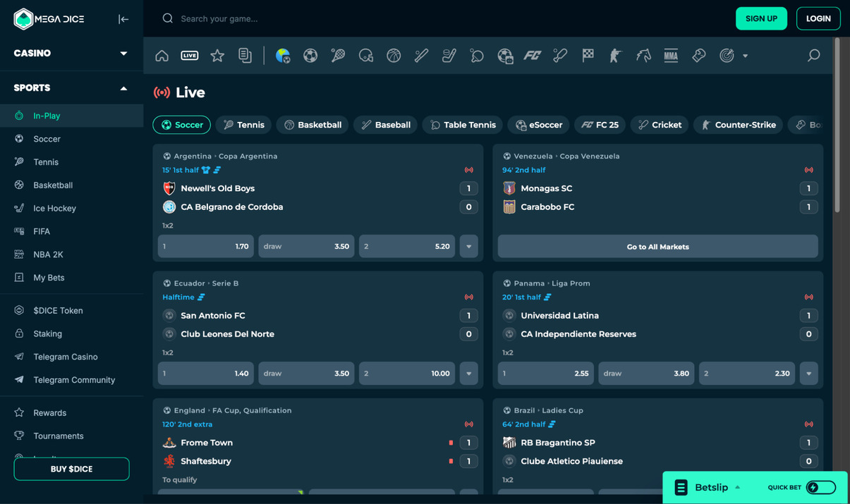The height and width of the screenshot is (504, 850).
Task: Open Rewards in sidebar
Action: pos(71,413)
